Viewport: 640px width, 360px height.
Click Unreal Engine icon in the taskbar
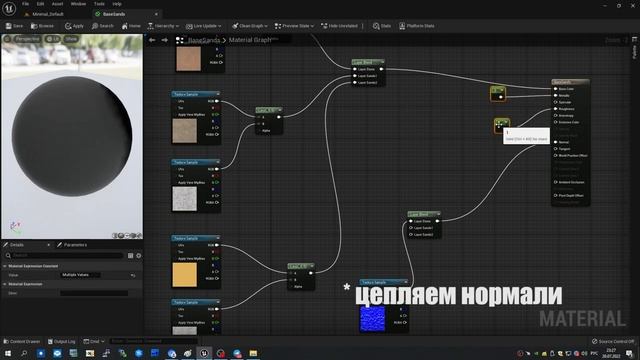coord(204,353)
